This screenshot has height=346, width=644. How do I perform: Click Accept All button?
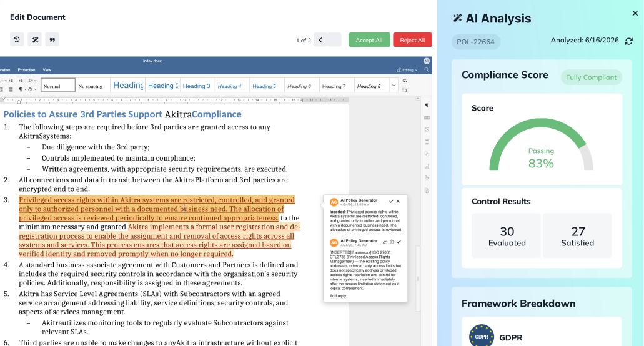(369, 40)
